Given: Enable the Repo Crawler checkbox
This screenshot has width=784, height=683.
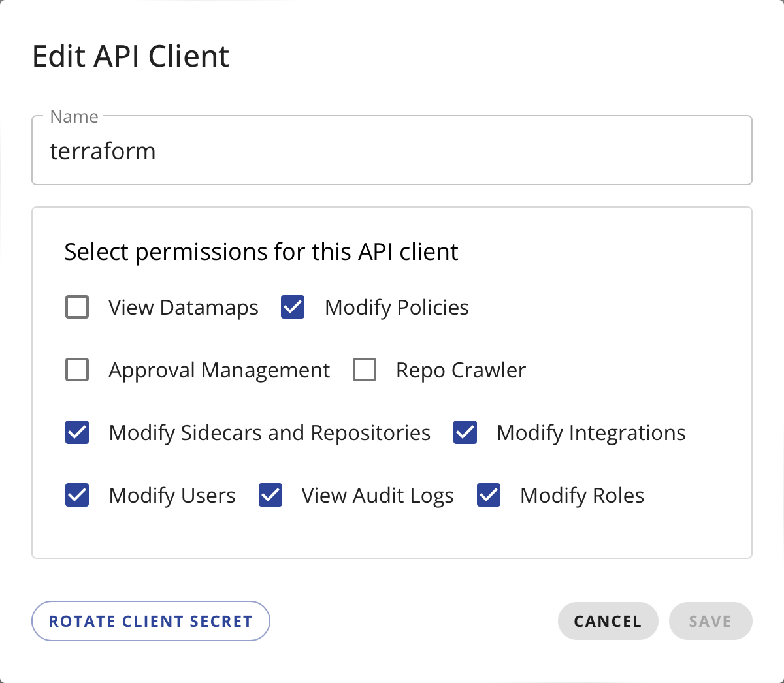Looking at the screenshot, I should coord(365,370).
